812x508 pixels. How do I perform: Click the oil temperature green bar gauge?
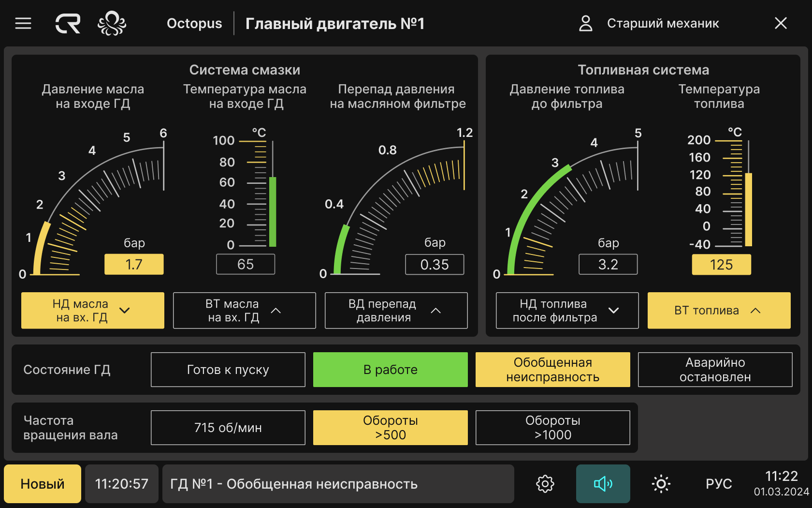pos(273,212)
